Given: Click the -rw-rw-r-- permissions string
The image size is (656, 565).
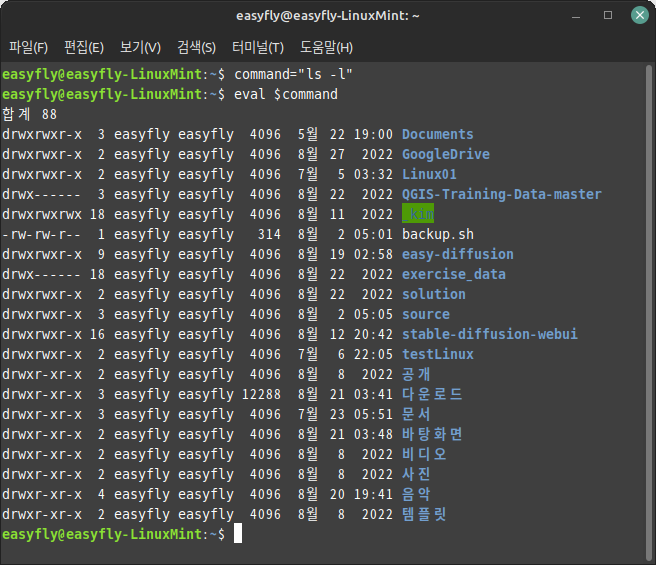Looking at the screenshot, I should click(41, 234).
